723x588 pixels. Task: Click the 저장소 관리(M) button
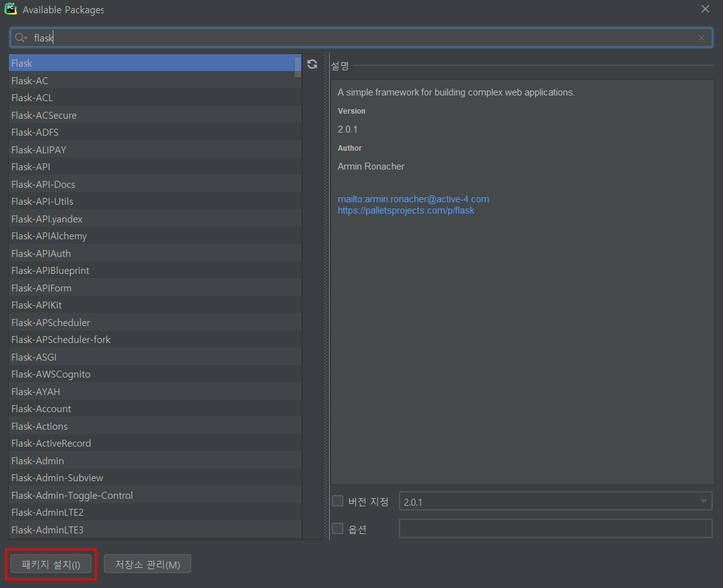(148, 564)
